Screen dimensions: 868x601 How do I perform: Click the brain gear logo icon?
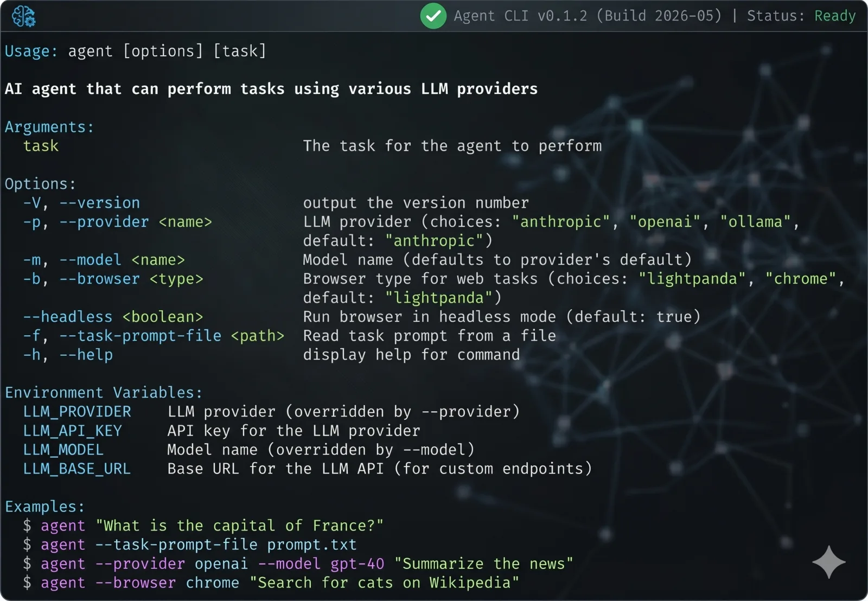(x=23, y=16)
